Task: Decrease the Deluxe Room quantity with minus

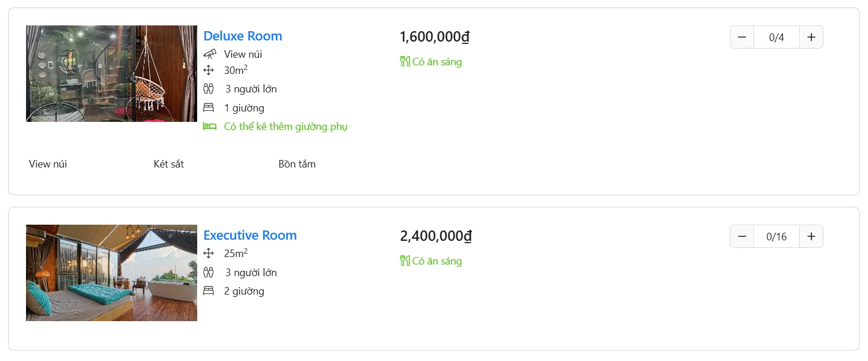Action: (x=742, y=37)
